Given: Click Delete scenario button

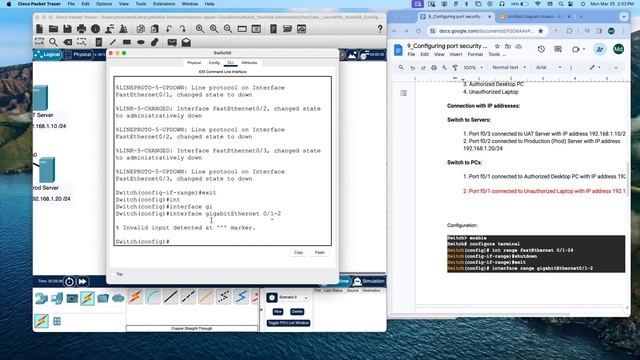Looking at the screenshot, I should (x=297, y=311).
